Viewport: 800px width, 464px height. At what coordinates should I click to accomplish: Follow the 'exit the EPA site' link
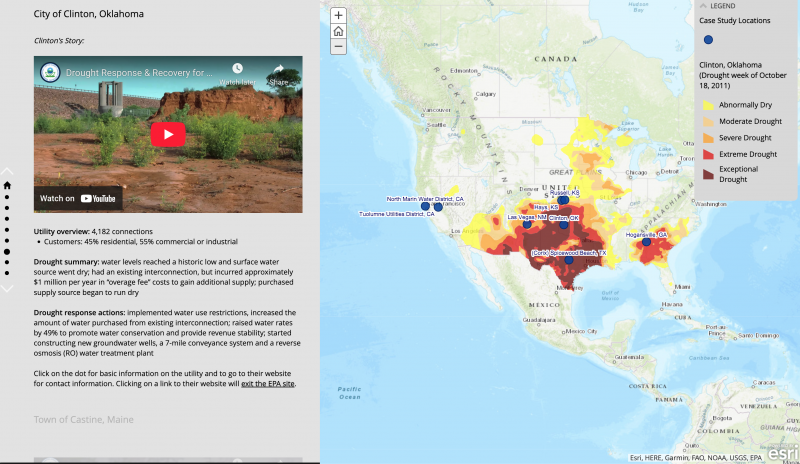[268, 383]
